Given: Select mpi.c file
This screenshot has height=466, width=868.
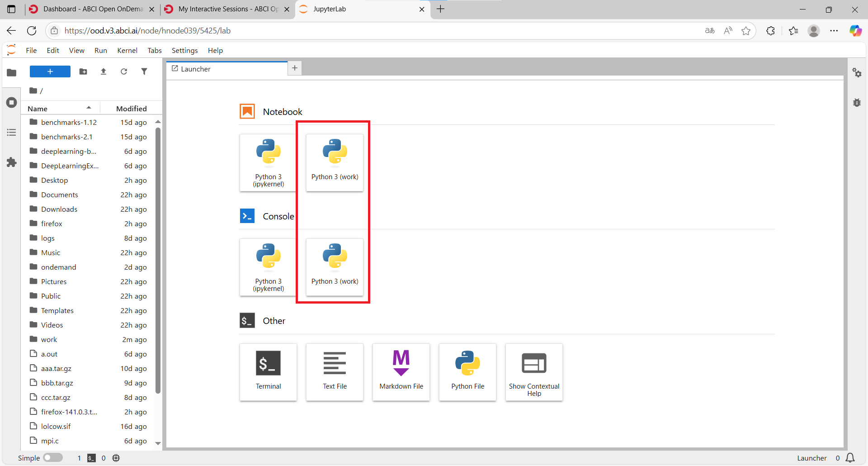Looking at the screenshot, I should tap(89, 441).
